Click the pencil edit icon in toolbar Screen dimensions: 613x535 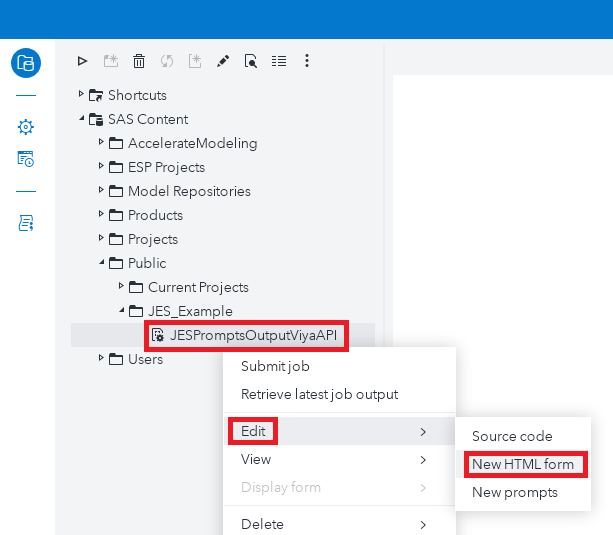(223, 61)
